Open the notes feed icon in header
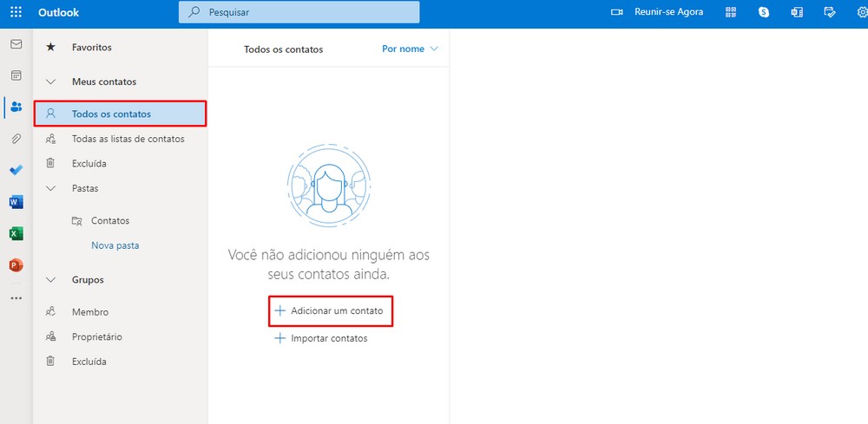Viewport: 868px width, 424px height. pyautogui.click(x=829, y=12)
